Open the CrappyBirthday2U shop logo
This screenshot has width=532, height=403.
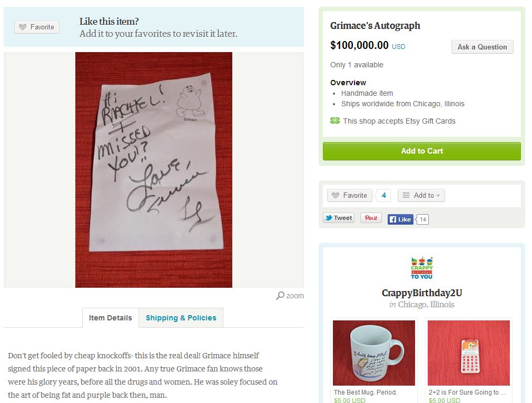[422, 268]
